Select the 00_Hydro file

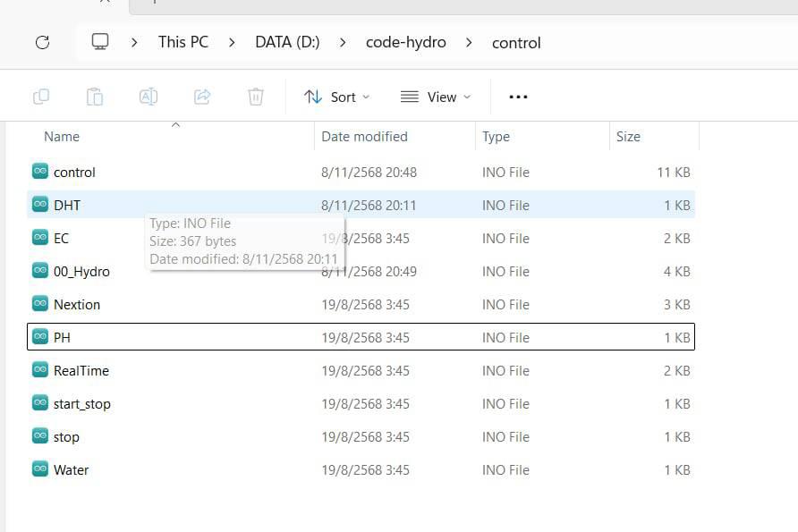pos(81,272)
